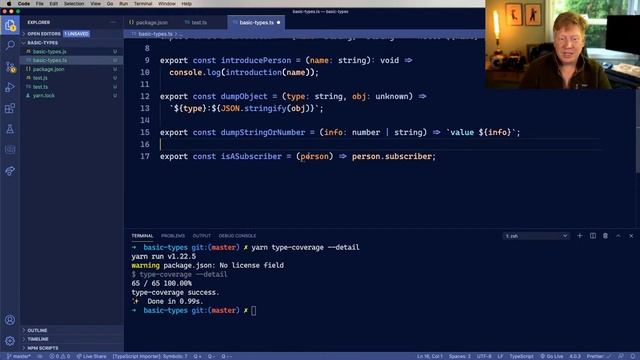Open the Help menu
Image resolution: width=640 pixels, height=360 pixels.
[187, 4]
